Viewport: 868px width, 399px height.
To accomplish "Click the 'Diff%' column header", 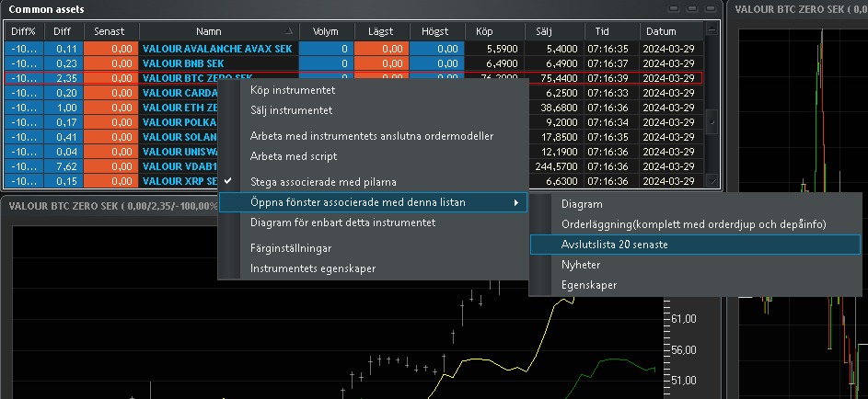I will 24,31.
